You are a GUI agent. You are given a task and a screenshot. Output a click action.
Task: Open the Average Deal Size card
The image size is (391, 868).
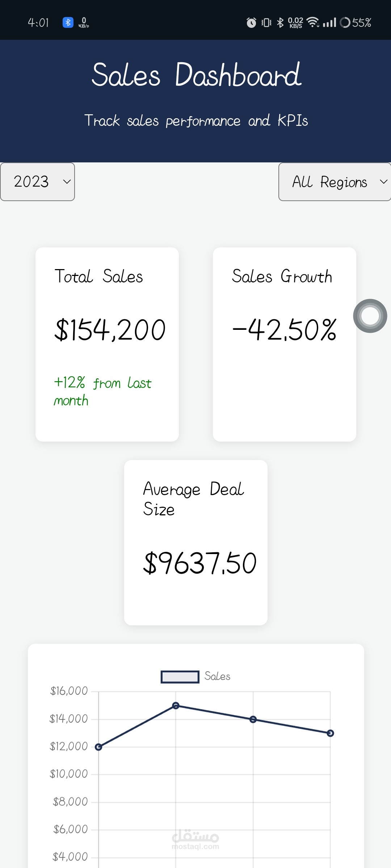(196, 542)
